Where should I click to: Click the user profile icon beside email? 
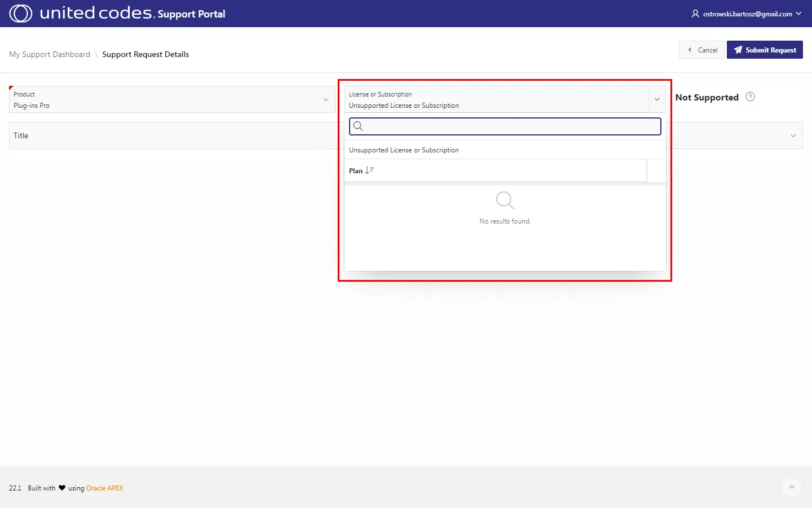695,14
